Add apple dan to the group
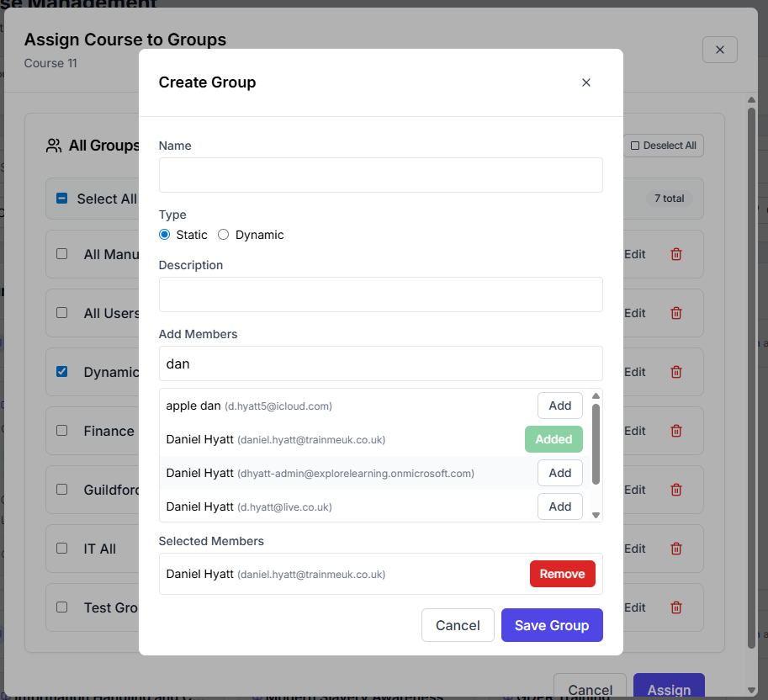The width and height of the screenshot is (768, 700). 559,406
